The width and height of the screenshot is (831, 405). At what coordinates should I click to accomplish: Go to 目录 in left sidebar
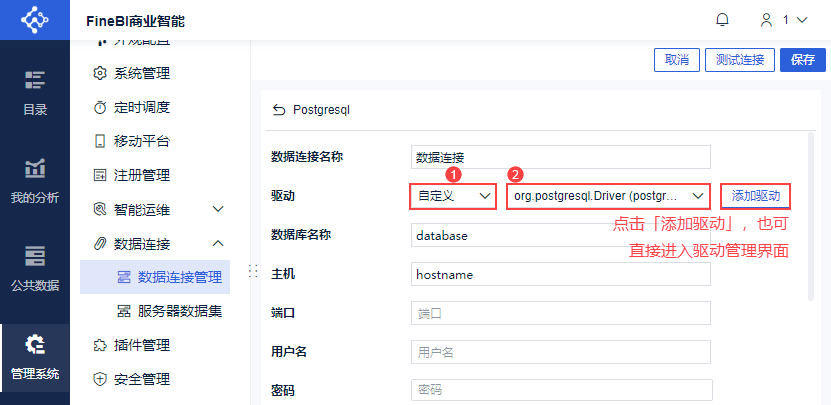35,91
